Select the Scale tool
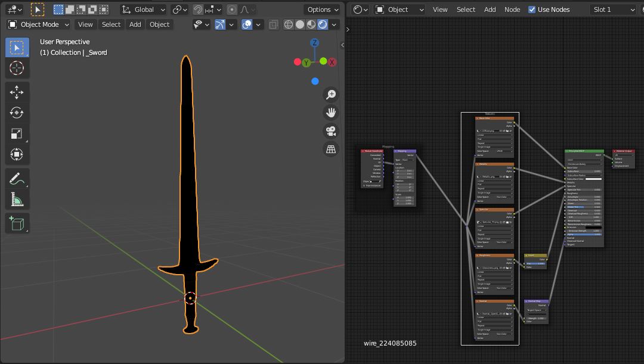Screen dimensions: 644x364 coord(17,133)
